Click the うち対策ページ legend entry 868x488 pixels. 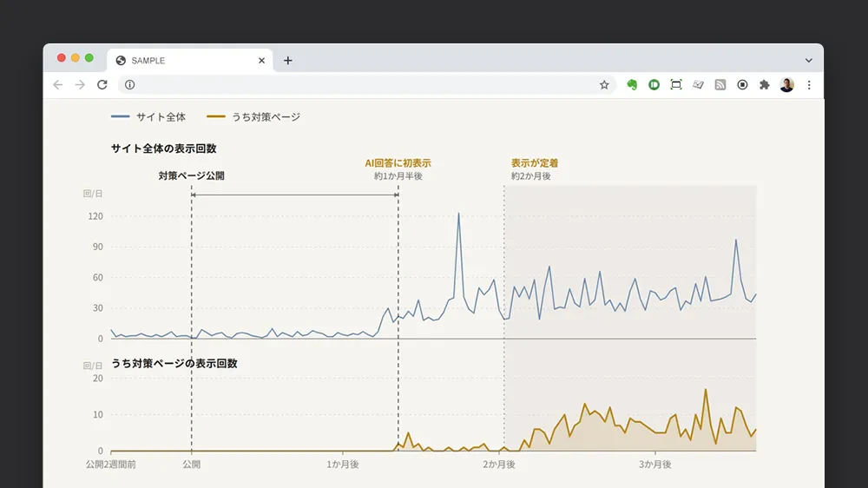pyautogui.click(x=253, y=117)
